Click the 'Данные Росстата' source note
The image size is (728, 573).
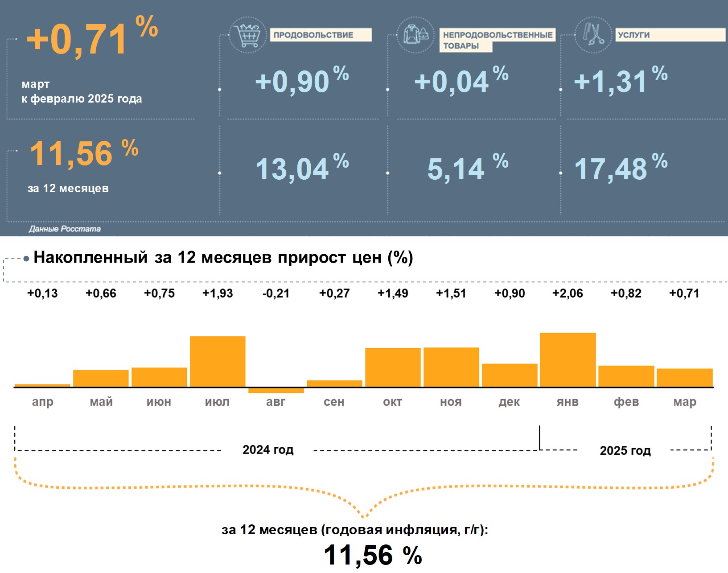pos(65,229)
